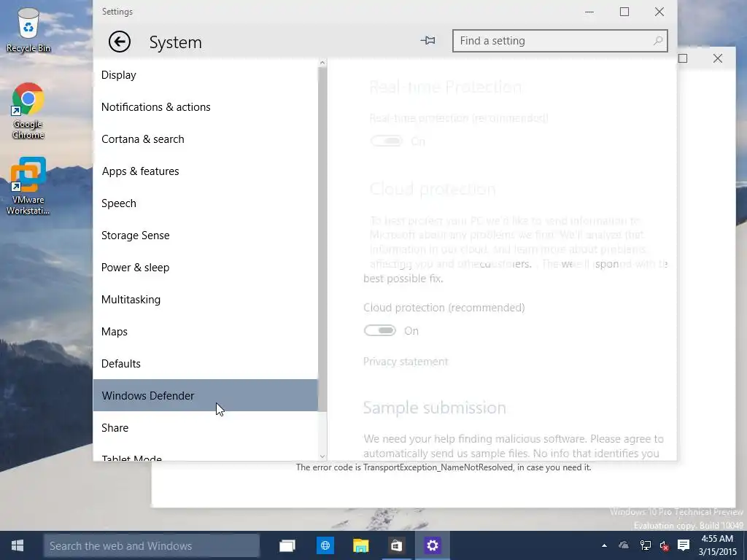Select Power & sleep category

(x=205, y=268)
